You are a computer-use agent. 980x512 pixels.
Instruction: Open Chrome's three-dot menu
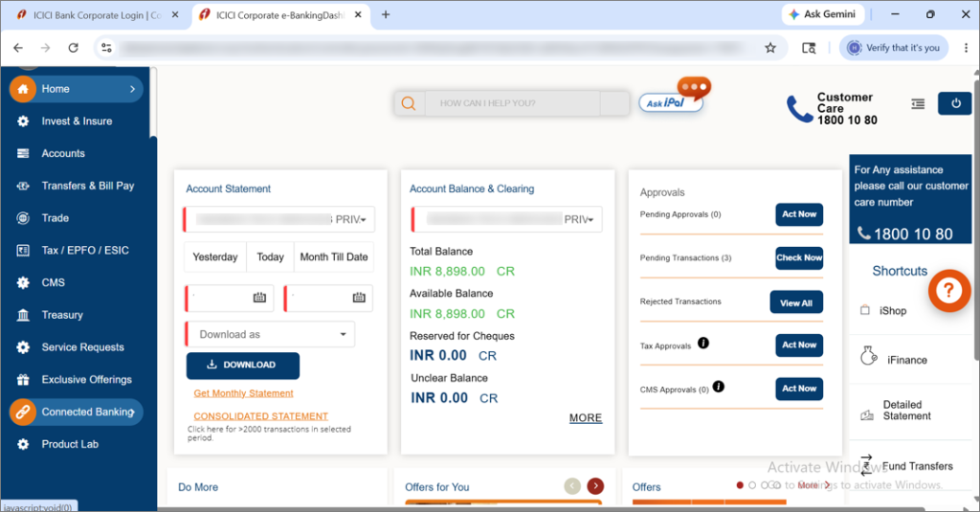pyautogui.click(x=967, y=48)
